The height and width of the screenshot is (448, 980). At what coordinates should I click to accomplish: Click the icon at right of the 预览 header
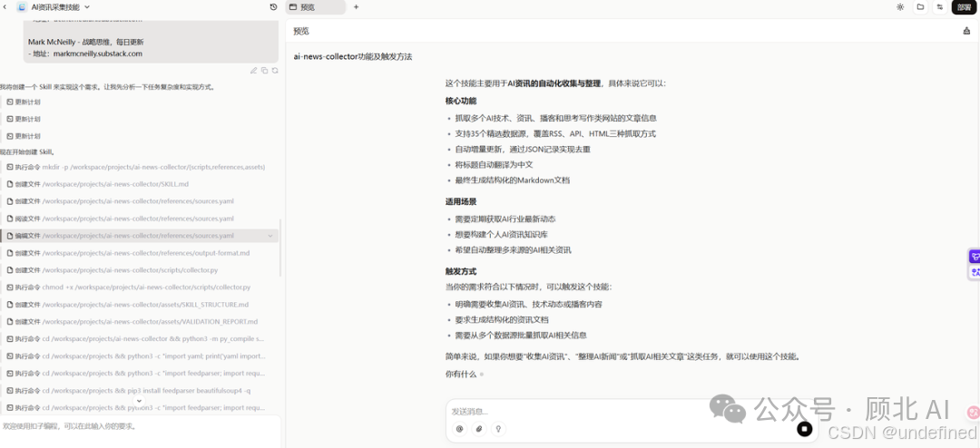tap(967, 31)
